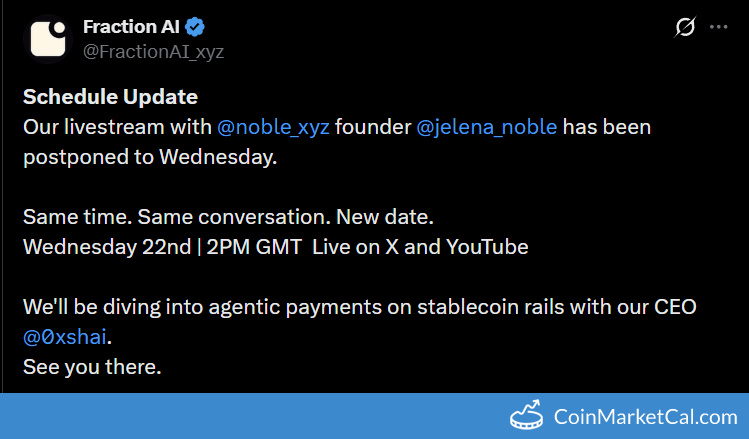The height and width of the screenshot is (439, 749).
Task: Click the 'See you there.' text
Action: pyautogui.click(x=92, y=367)
